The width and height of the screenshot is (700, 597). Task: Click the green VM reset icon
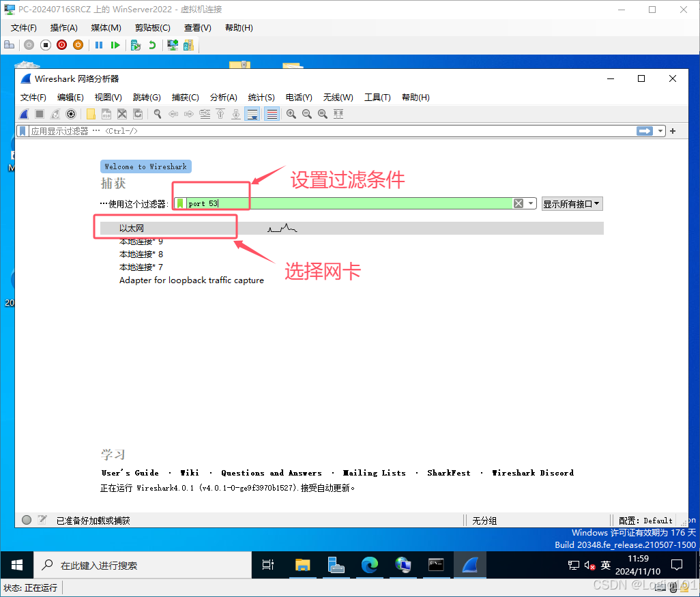click(x=115, y=45)
